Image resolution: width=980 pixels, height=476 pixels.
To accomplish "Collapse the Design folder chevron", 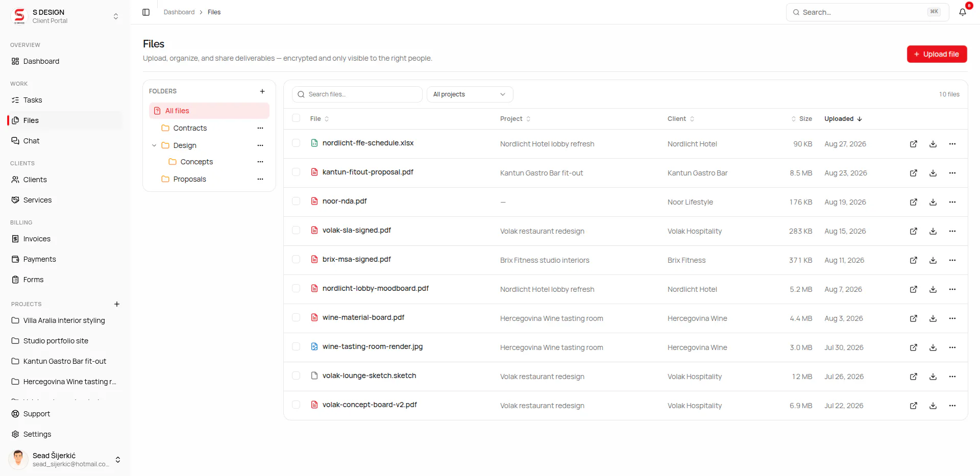I will (154, 145).
